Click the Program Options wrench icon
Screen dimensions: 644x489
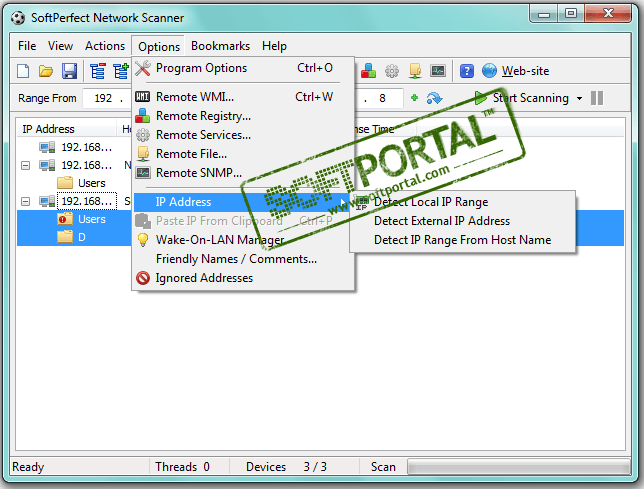click(143, 68)
